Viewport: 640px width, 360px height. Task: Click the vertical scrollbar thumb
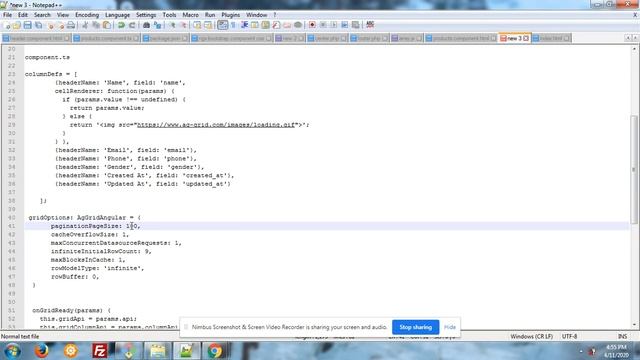(634, 170)
